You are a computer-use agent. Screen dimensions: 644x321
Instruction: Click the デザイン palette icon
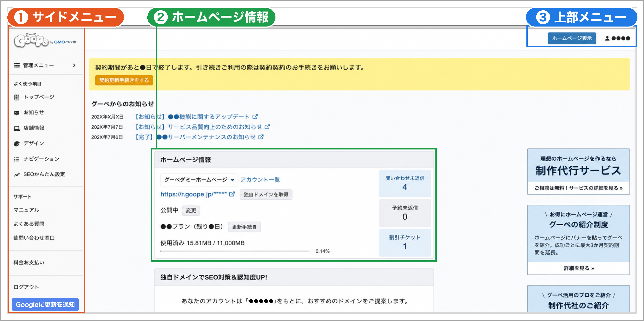(17, 144)
